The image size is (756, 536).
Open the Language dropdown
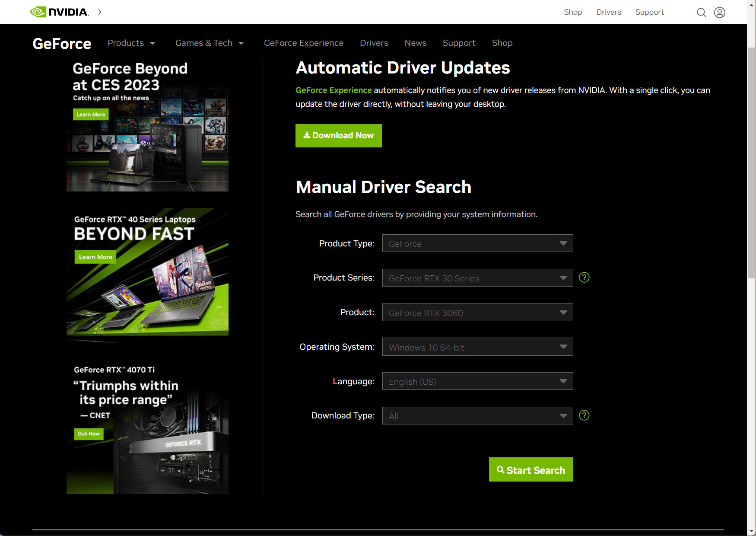pos(477,381)
